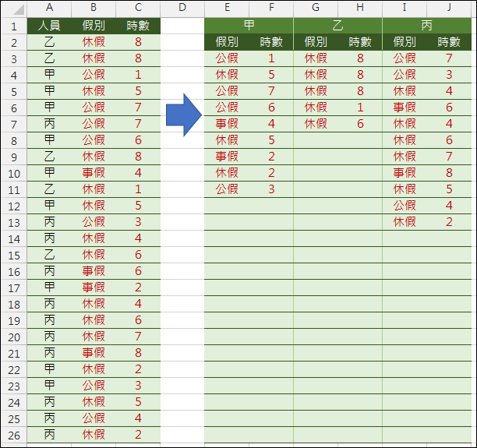Click 時數 header in column F

(x=271, y=42)
